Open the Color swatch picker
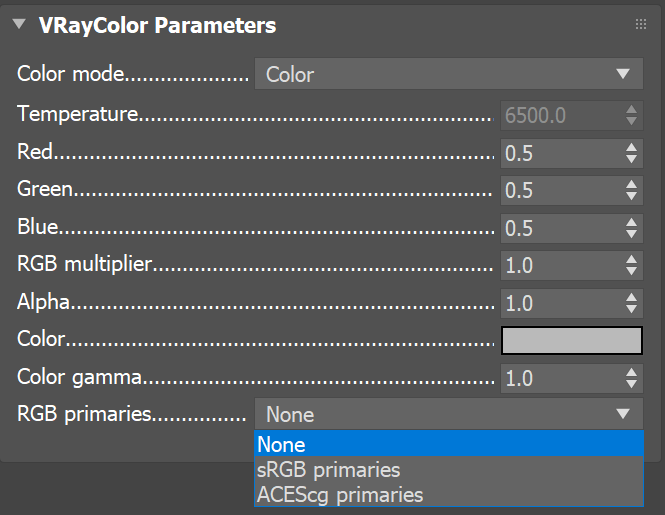 [572, 340]
